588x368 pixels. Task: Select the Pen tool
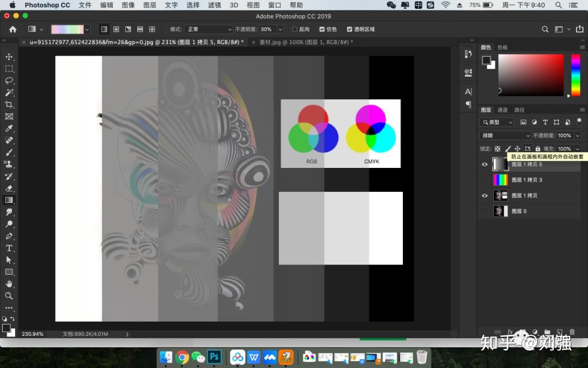coord(9,236)
